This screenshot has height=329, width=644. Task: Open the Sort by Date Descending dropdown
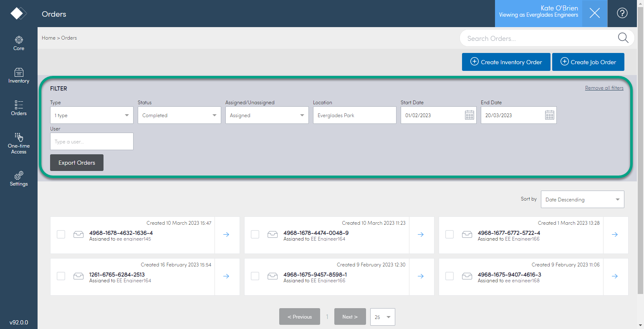583,199
